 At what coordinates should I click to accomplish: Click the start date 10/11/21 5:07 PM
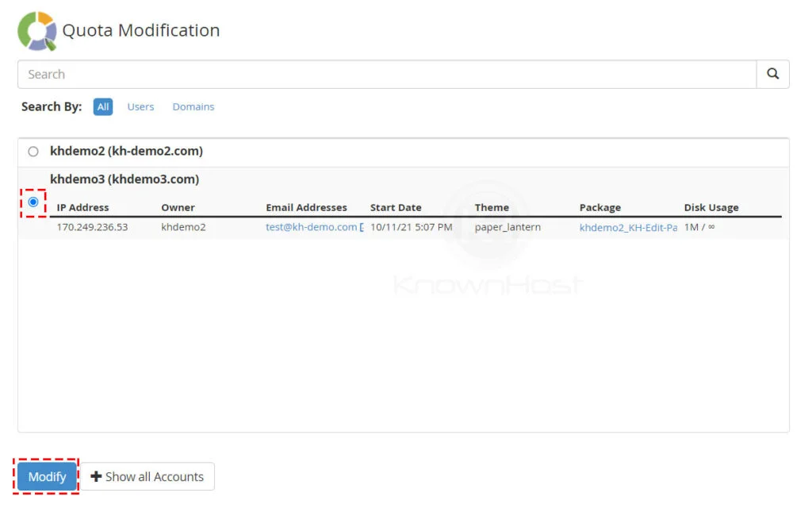[x=412, y=227]
